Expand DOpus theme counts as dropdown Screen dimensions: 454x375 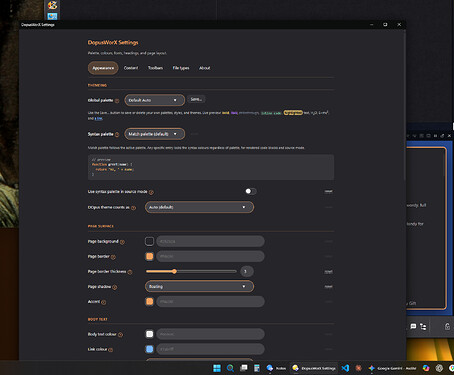point(199,207)
